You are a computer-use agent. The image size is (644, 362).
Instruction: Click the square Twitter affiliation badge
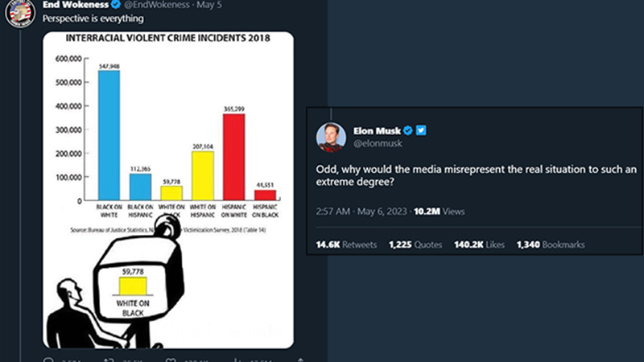click(421, 130)
